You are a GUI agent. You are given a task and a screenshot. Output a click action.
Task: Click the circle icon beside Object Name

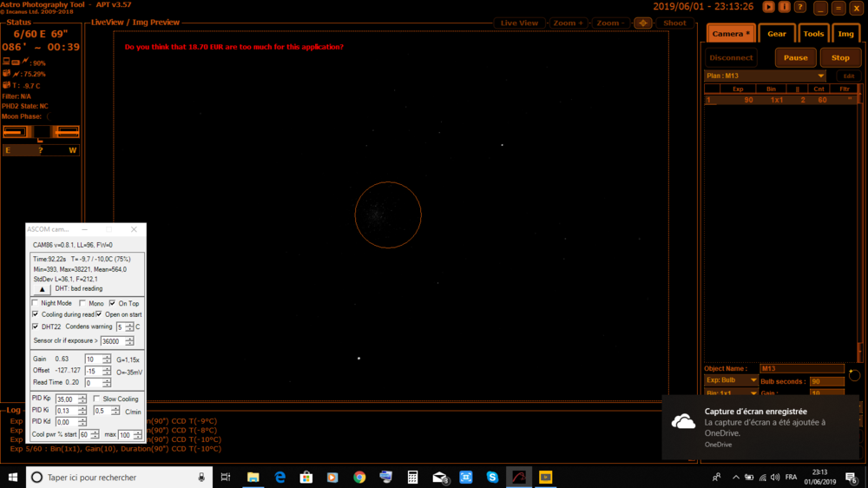pyautogui.click(x=854, y=376)
